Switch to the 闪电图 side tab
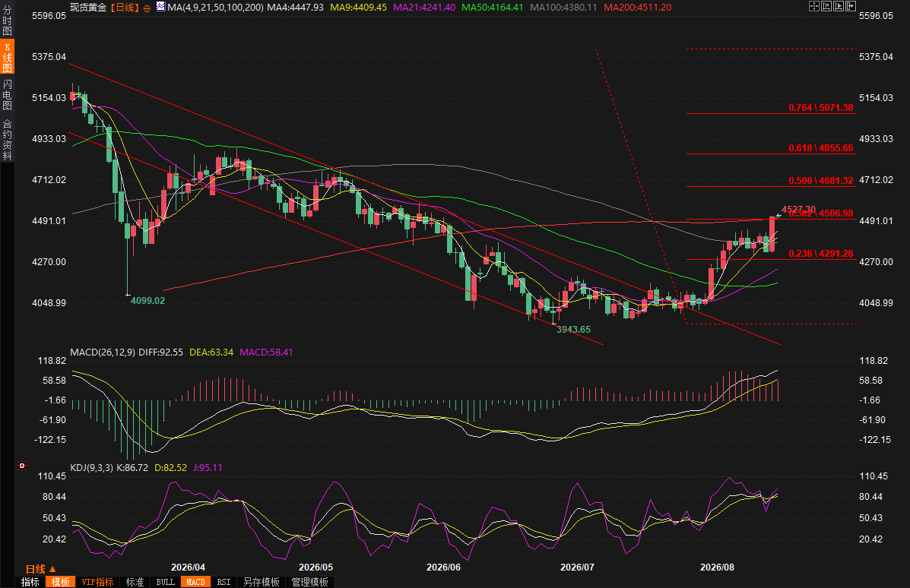Image resolution: width=910 pixels, height=588 pixels. coord(7,94)
